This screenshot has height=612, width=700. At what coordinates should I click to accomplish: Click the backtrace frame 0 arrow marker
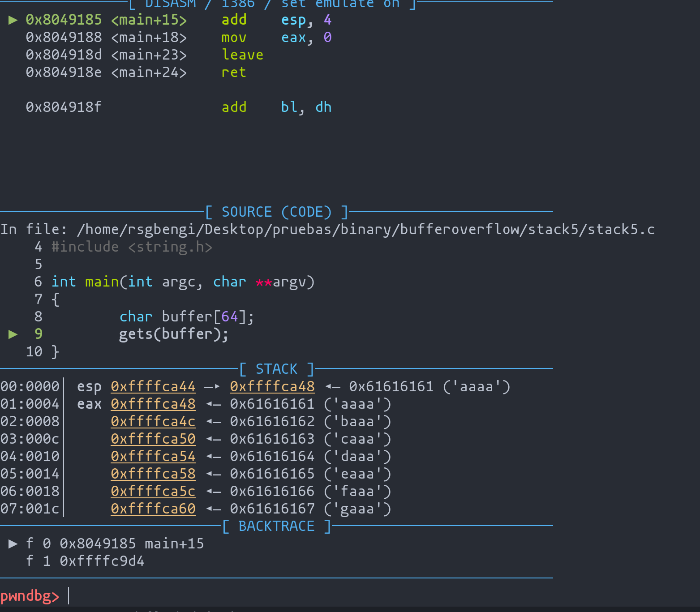tap(13, 544)
